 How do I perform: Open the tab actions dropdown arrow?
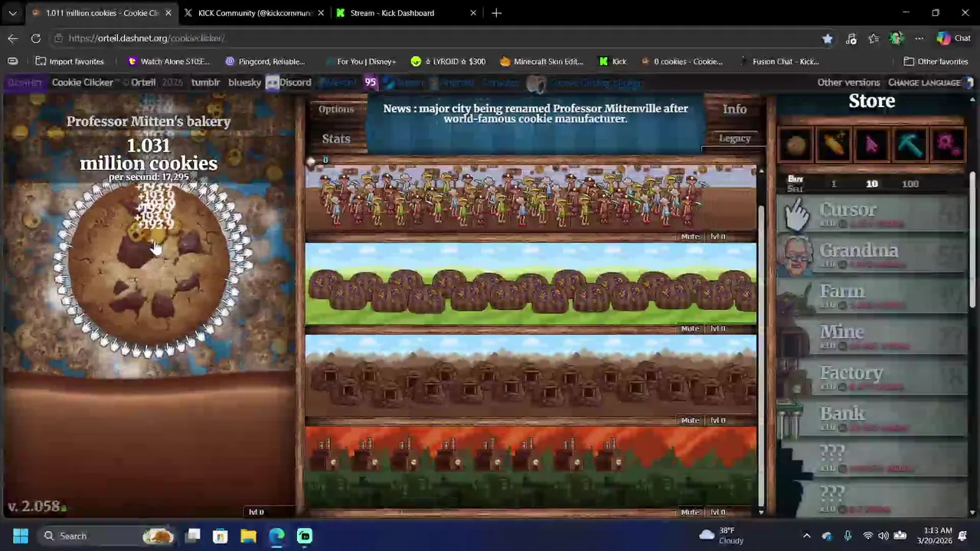12,13
